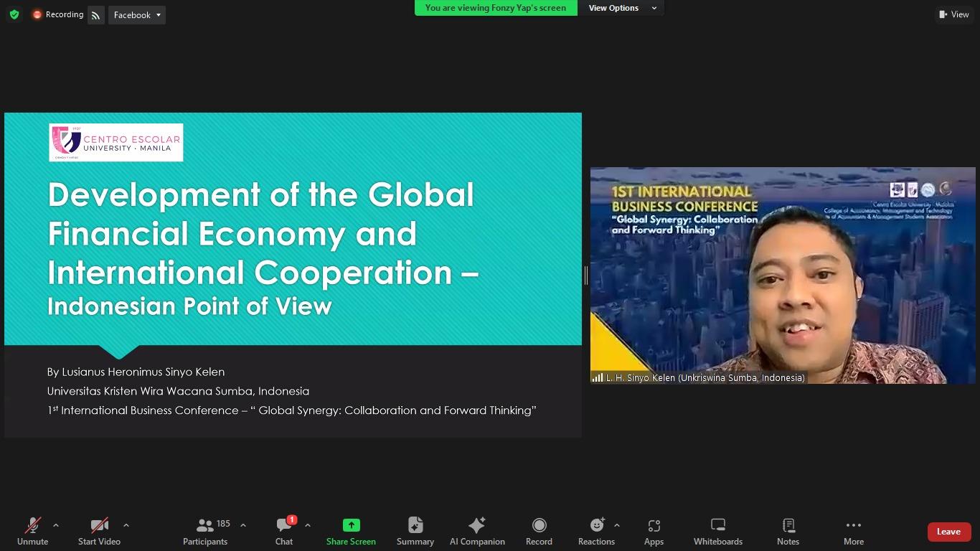
Task: Launch the AI Companion
Action: (x=477, y=532)
